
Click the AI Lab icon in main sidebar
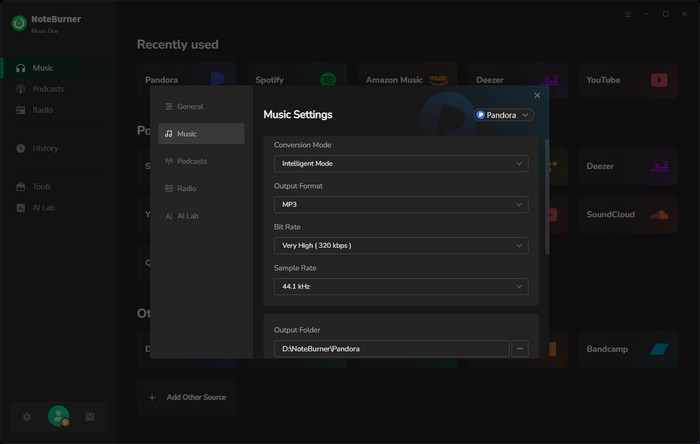tap(21, 207)
